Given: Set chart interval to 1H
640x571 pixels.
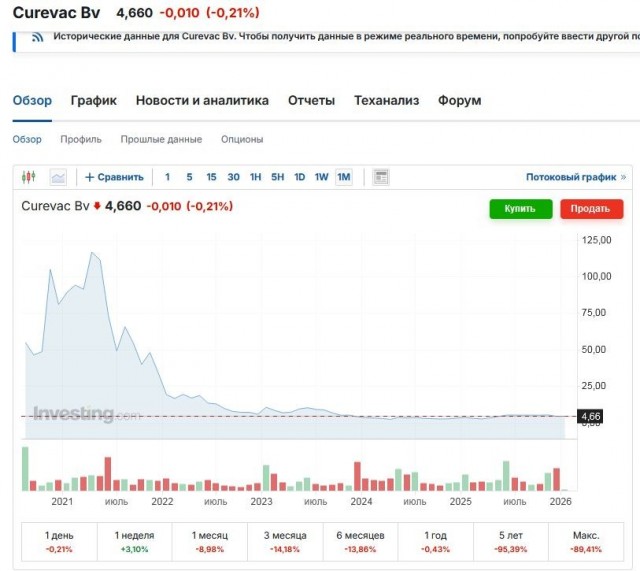Looking at the screenshot, I should click(x=256, y=177).
